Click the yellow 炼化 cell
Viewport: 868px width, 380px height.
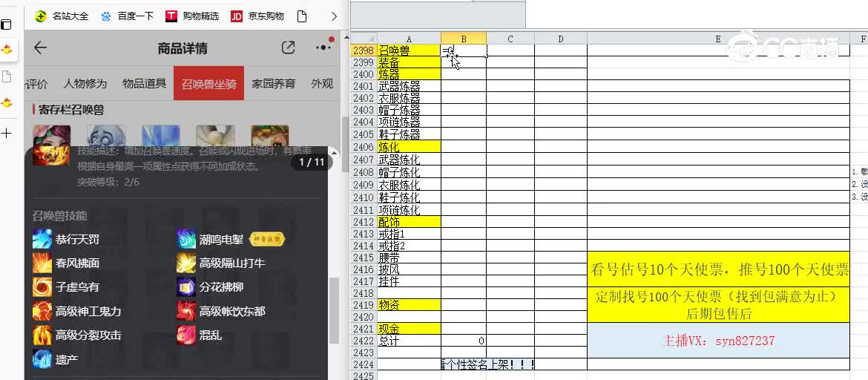(x=409, y=147)
